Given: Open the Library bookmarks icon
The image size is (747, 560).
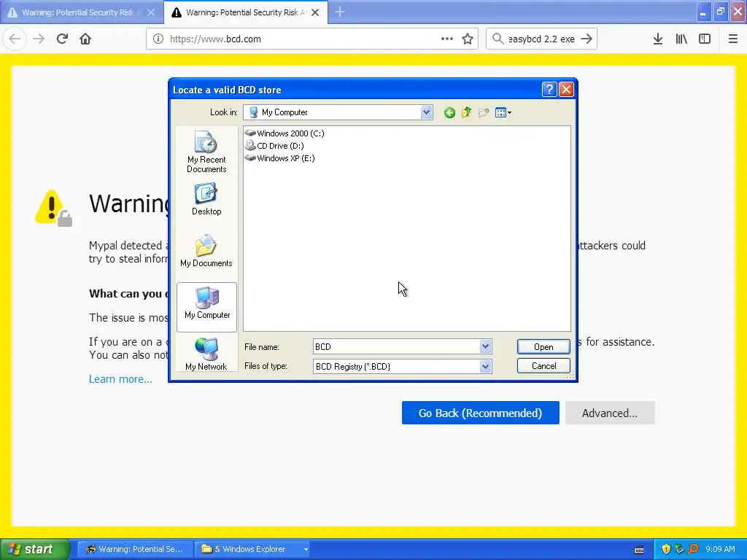Looking at the screenshot, I should coord(681,39).
